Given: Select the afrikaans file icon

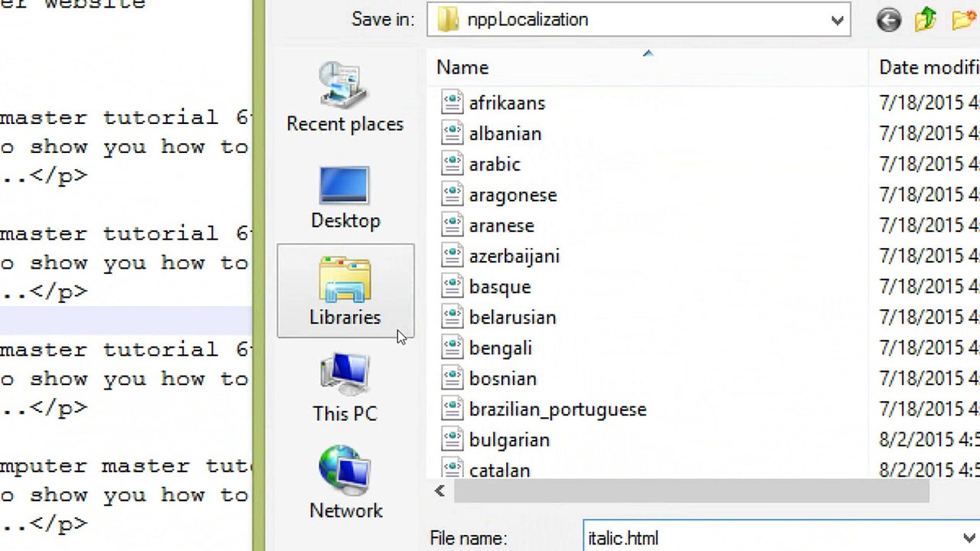Looking at the screenshot, I should [452, 103].
